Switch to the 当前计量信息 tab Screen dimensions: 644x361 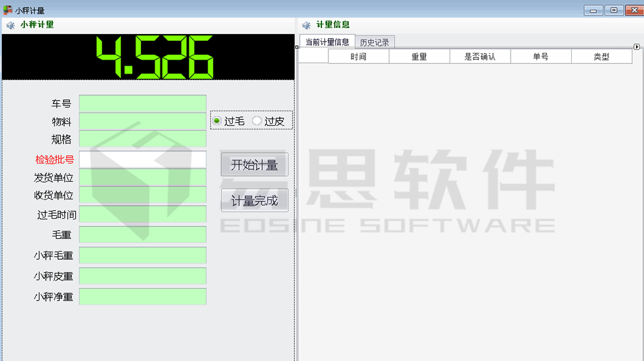pyautogui.click(x=326, y=42)
